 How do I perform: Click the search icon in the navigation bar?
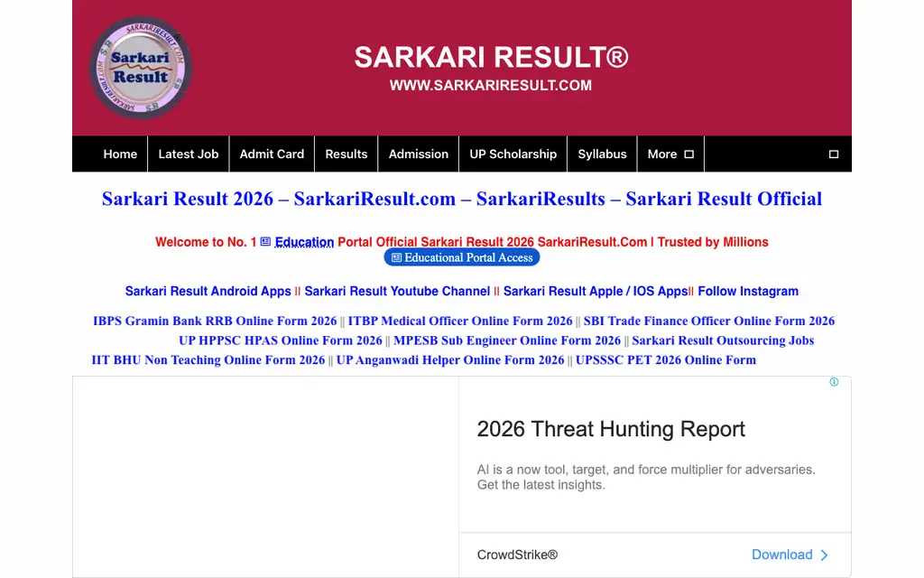coord(833,154)
